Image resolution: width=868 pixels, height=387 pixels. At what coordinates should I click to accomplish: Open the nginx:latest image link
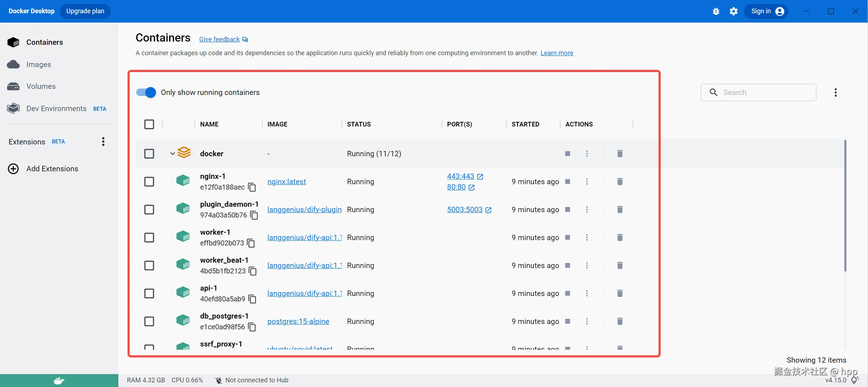coord(287,182)
